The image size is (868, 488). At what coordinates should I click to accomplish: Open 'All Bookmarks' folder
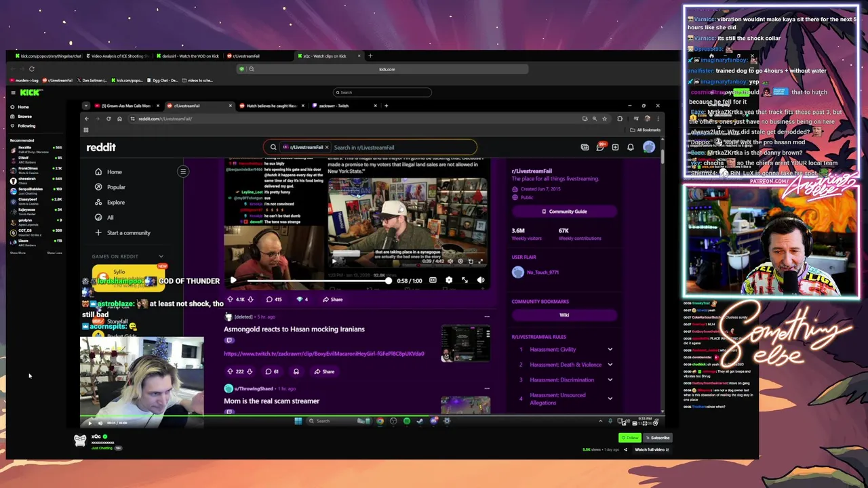tap(645, 130)
